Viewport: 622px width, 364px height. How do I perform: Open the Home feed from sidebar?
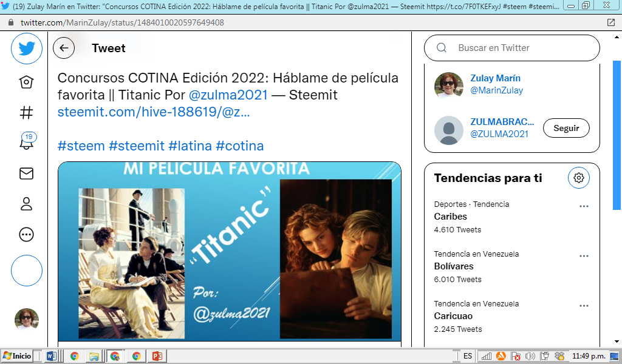pyautogui.click(x=26, y=82)
